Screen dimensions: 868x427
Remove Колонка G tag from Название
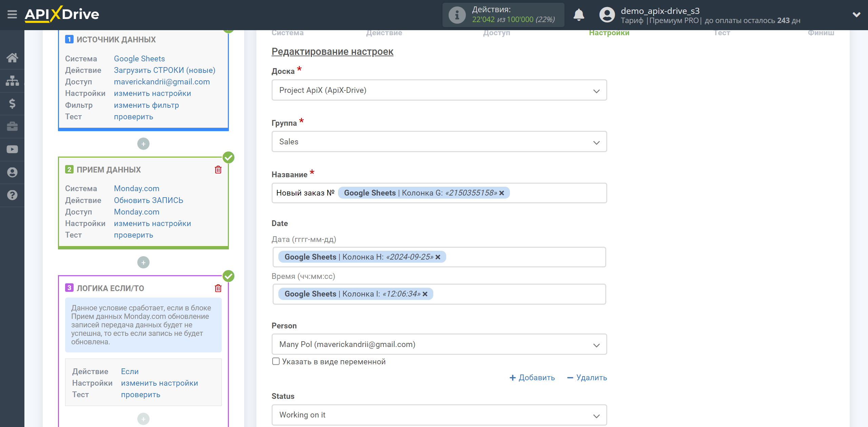(x=502, y=193)
